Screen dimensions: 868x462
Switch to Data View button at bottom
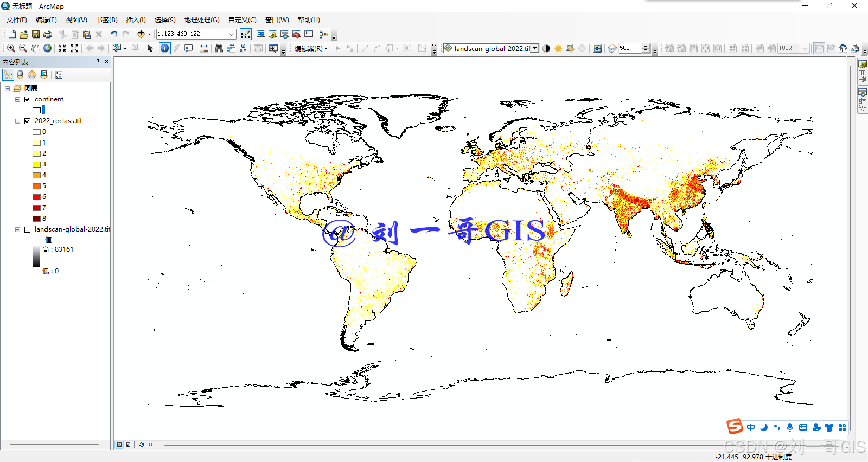point(119,445)
